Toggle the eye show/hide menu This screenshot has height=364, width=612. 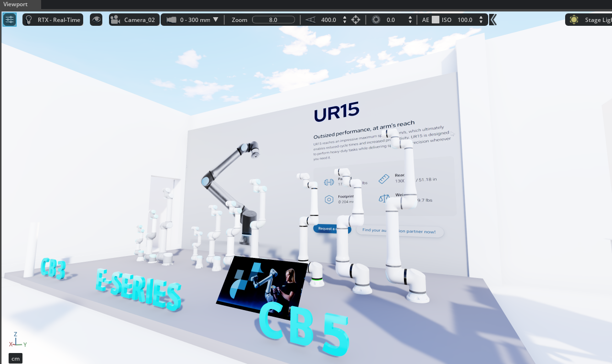point(96,20)
